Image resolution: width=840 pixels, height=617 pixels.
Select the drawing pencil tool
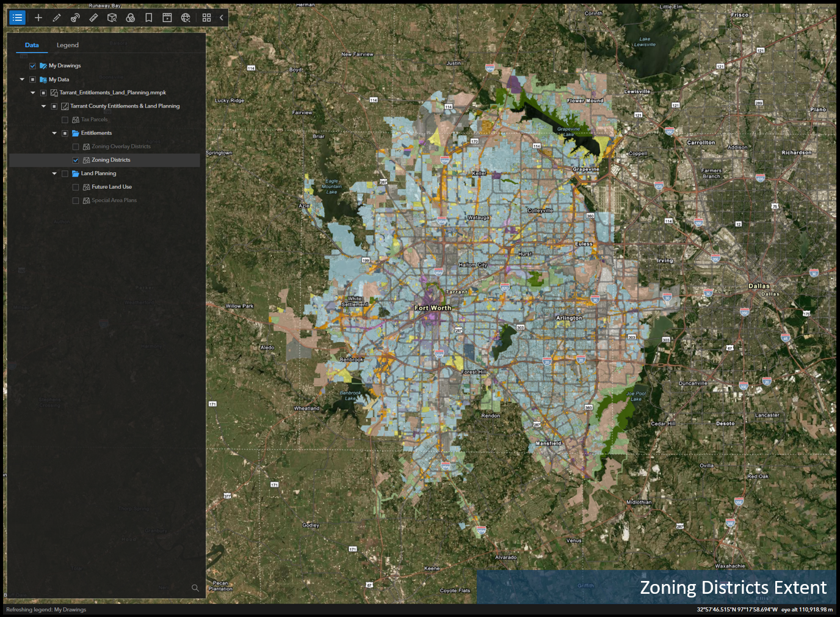coord(57,18)
